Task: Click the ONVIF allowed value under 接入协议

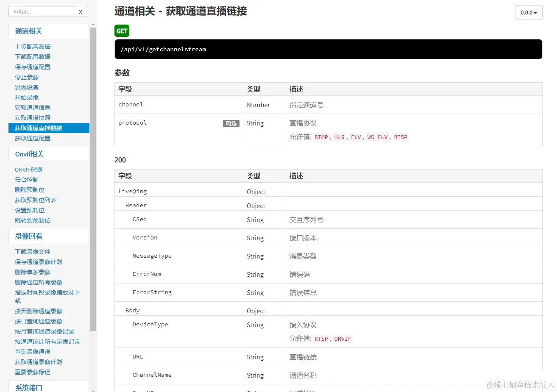Action: click(343, 339)
